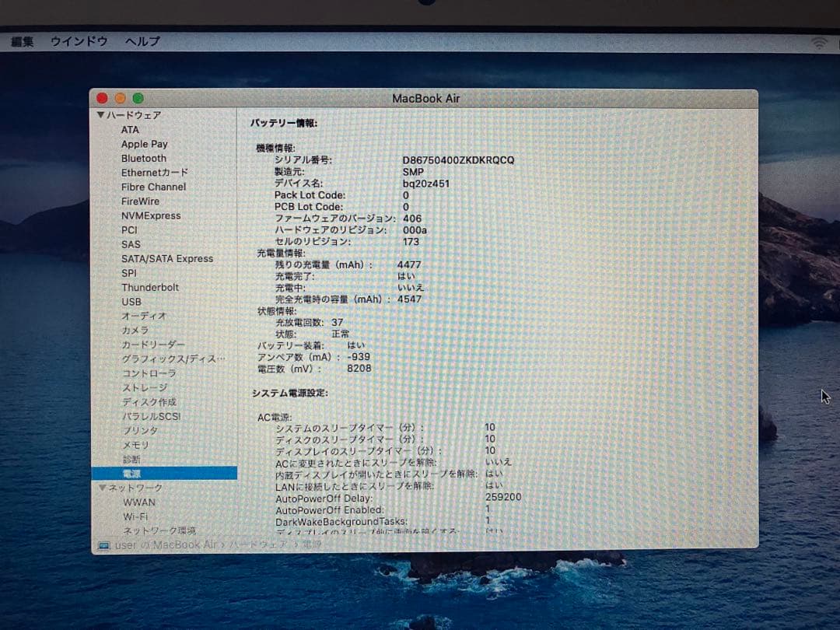Open the ヘルプ menu
Screen dimensions: 840x630
click(140, 41)
